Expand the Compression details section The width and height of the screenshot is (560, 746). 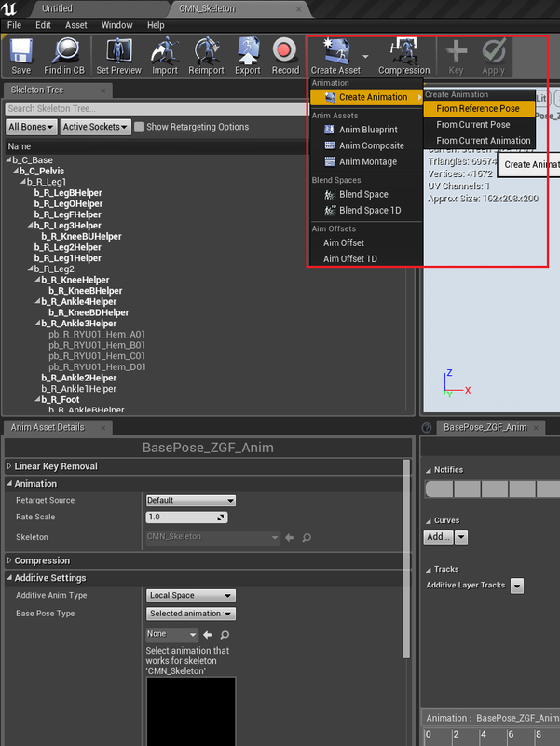click(9, 560)
